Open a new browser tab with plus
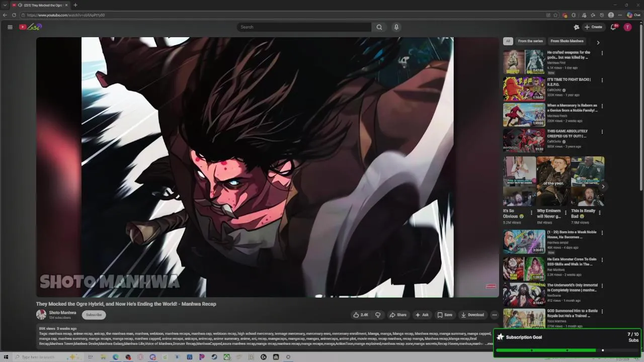Screen dimensions: 644x362 [x=75, y=5]
